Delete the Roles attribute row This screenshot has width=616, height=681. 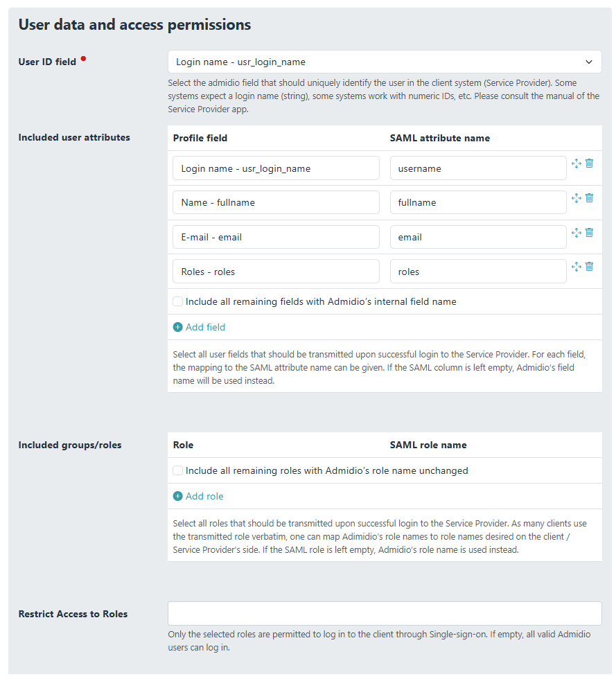[589, 267]
